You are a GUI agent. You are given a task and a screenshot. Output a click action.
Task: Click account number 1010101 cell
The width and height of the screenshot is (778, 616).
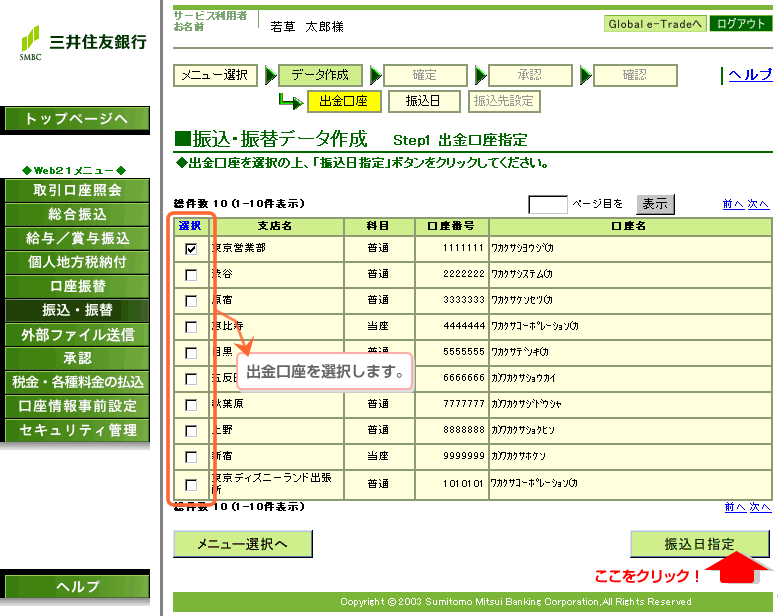pyautogui.click(x=452, y=484)
